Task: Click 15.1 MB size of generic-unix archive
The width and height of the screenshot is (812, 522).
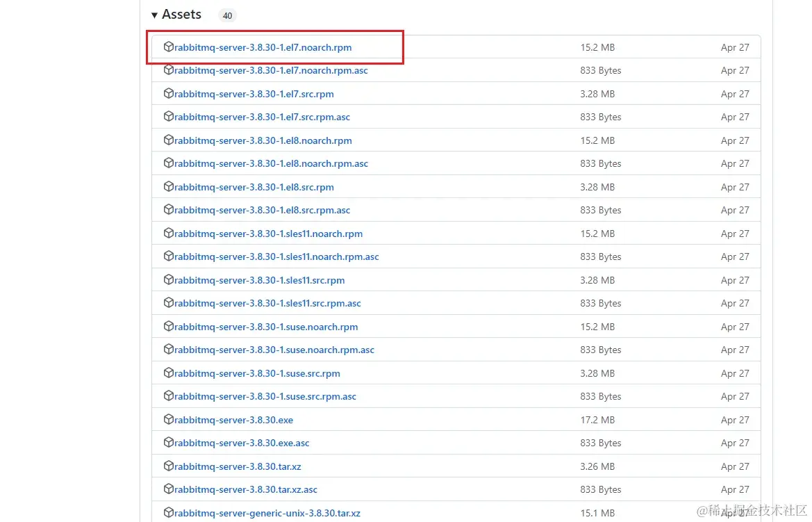Action: [597, 513]
